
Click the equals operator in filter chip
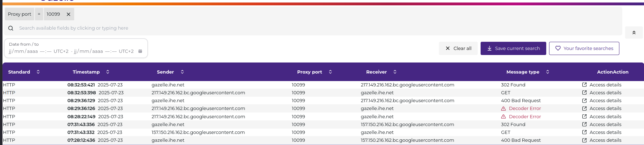[39, 14]
